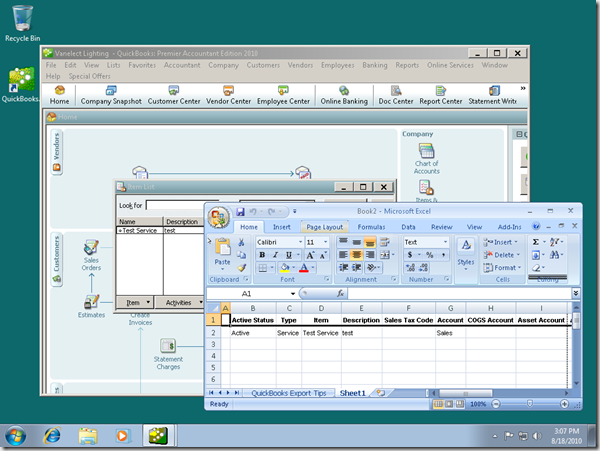Image resolution: width=600 pixels, height=451 pixels.
Task: Toggle Align Text Right in Excel
Action: point(370,255)
